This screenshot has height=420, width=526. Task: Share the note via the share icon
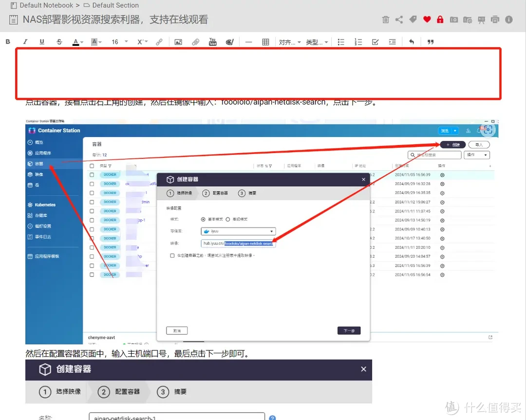coord(399,19)
